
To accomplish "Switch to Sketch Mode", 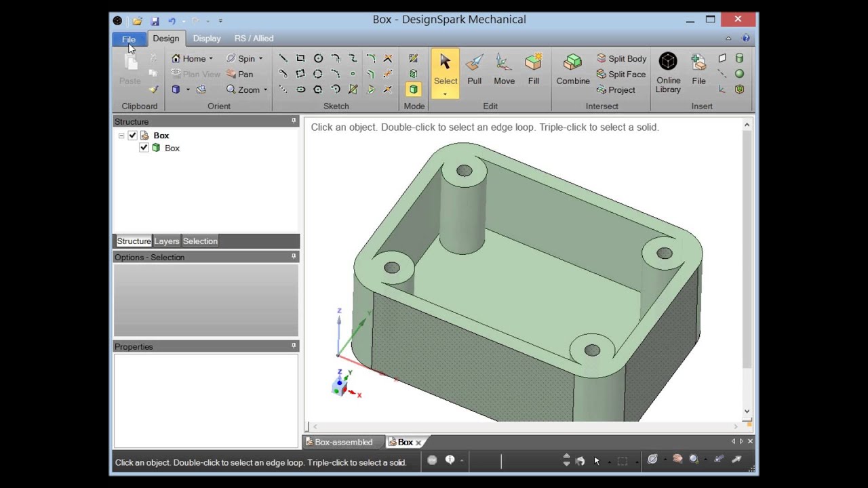I will pos(413,58).
